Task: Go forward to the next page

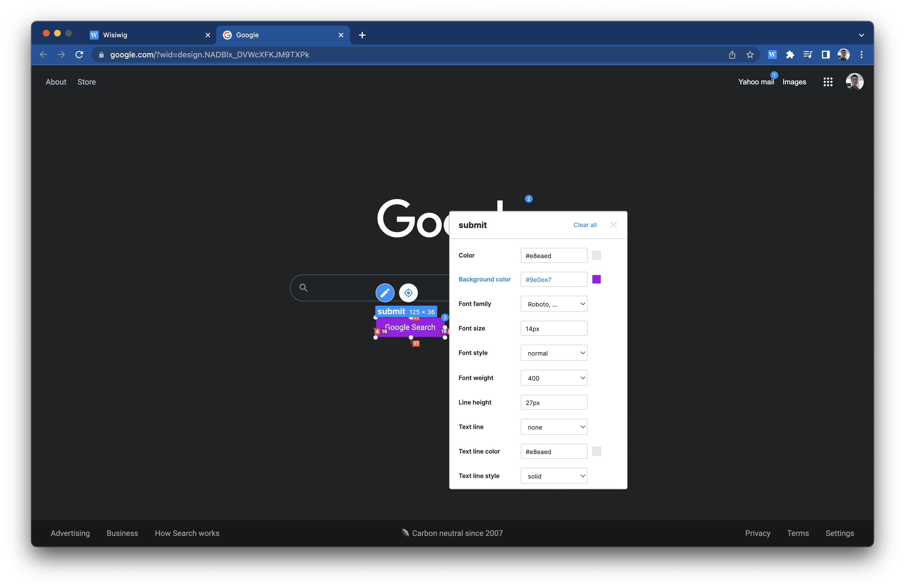Action: click(61, 55)
